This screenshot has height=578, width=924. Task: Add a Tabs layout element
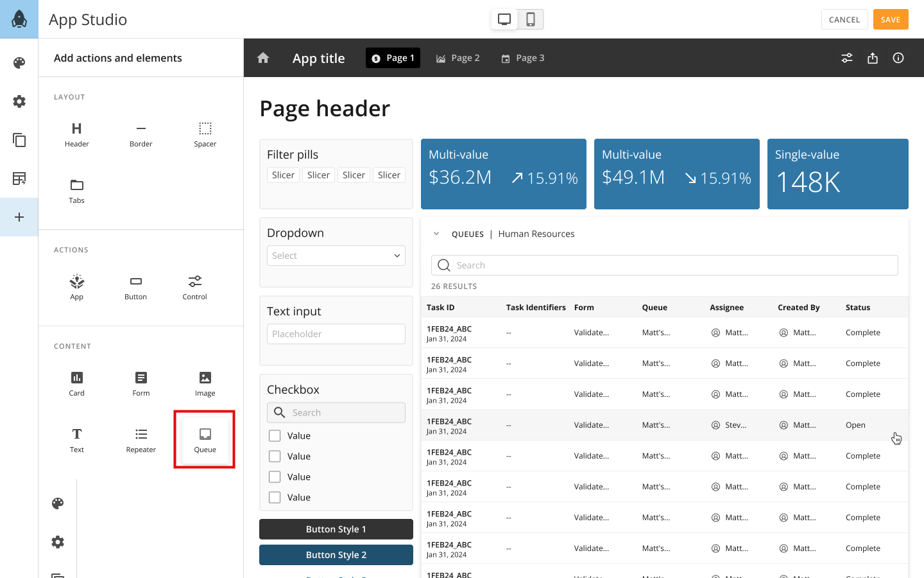coord(77,191)
